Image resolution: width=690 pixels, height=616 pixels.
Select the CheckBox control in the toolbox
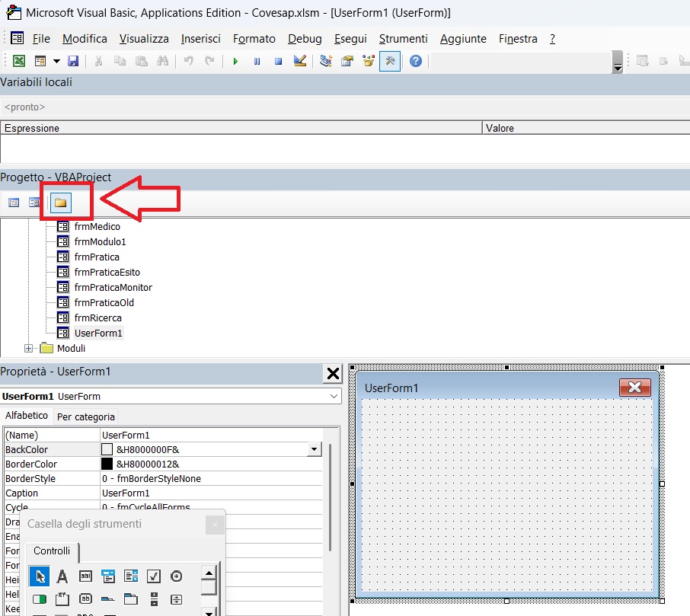point(153,576)
